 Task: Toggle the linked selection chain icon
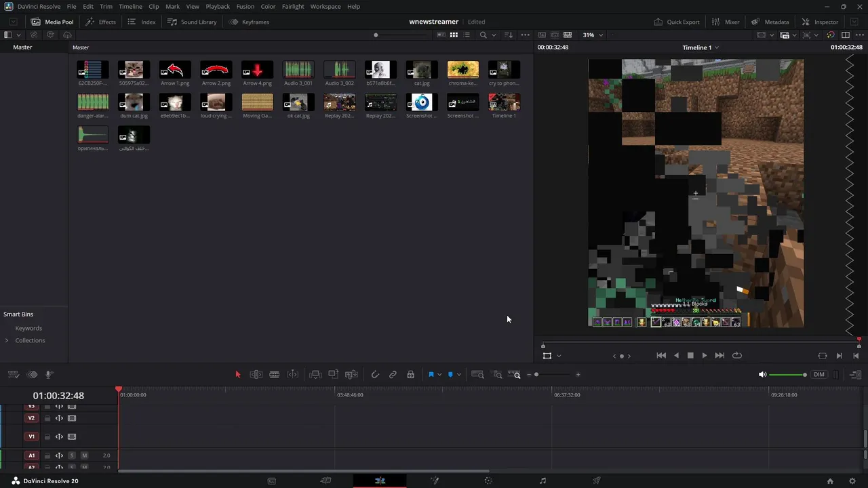click(393, 374)
